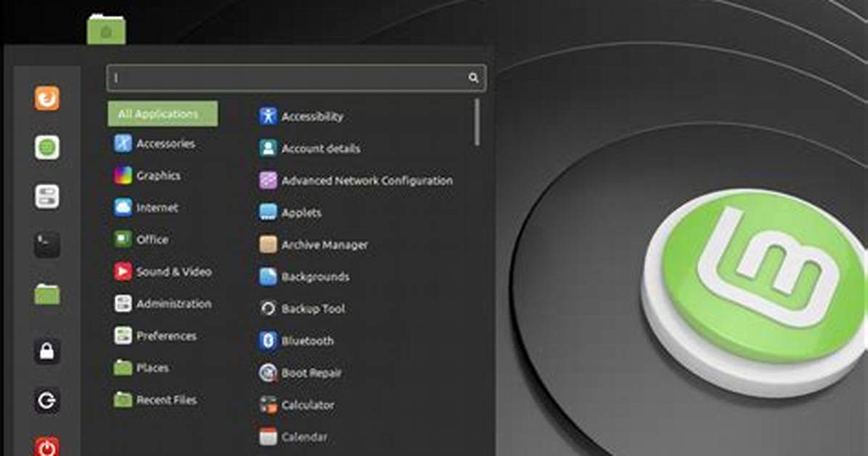Open Bluetooth by its label
Image resolution: width=868 pixels, height=456 pixels.
tap(307, 341)
